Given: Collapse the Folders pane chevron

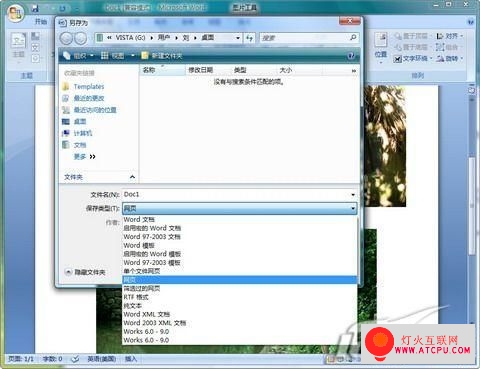Looking at the screenshot, I should [x=132, y=177].
